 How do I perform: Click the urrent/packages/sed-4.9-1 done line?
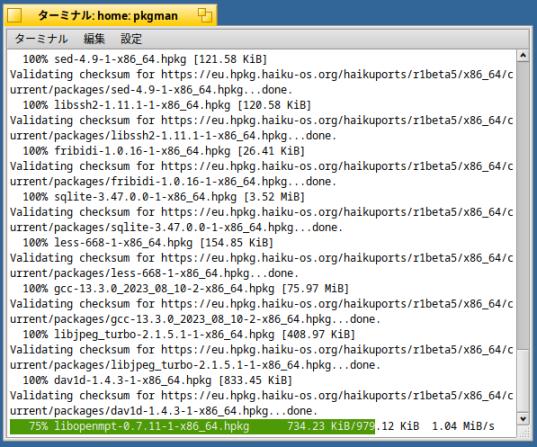click(151, 90)
